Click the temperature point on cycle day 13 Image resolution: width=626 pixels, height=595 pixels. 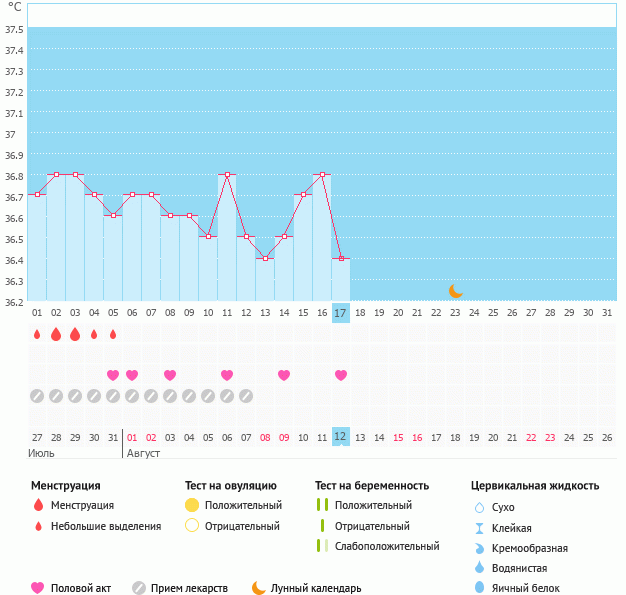tap(265, 258)
